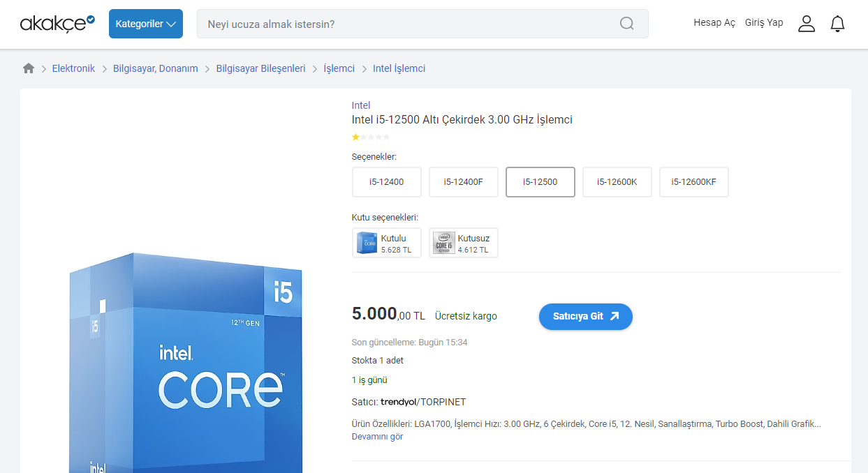Click the product title text
868x473 pixels.
pos(462,120)
